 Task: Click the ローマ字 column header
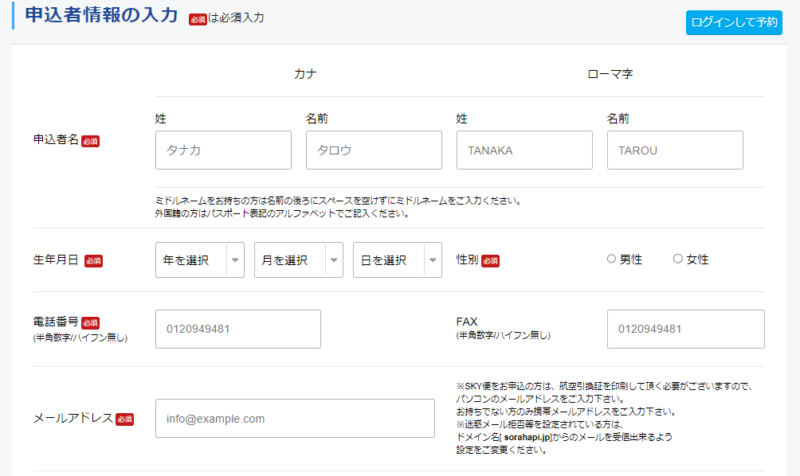point(609,74)
